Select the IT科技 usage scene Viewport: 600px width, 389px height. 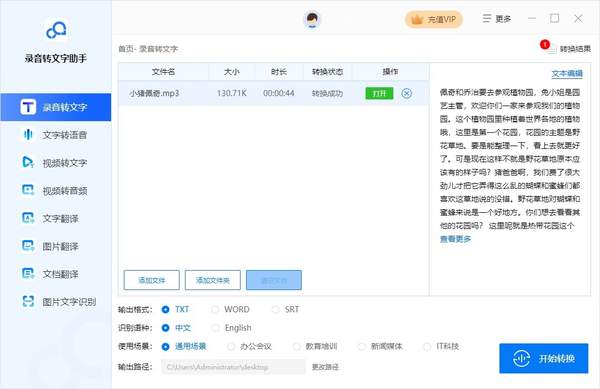coord(427,347)
